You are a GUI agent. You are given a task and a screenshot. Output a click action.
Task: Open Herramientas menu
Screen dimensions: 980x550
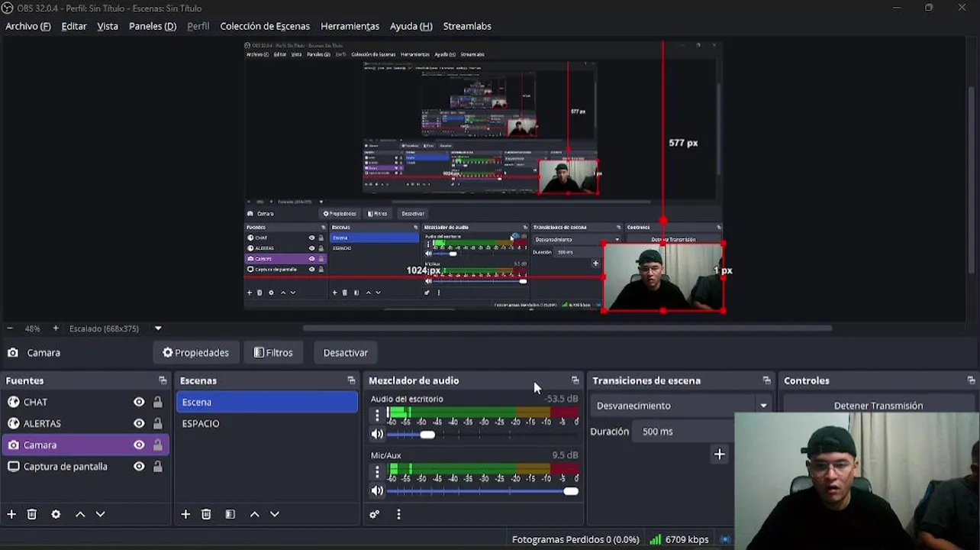pos(350,26)
